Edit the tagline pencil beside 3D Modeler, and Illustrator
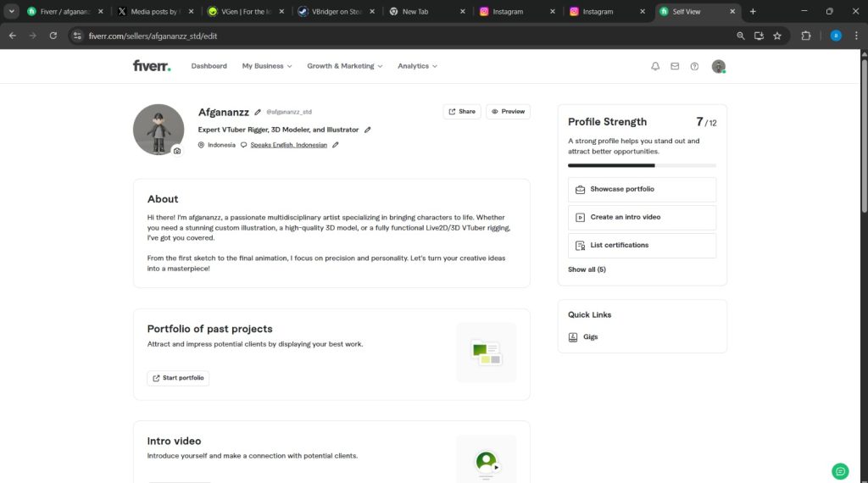868x483 pixels. coord(367,130)
